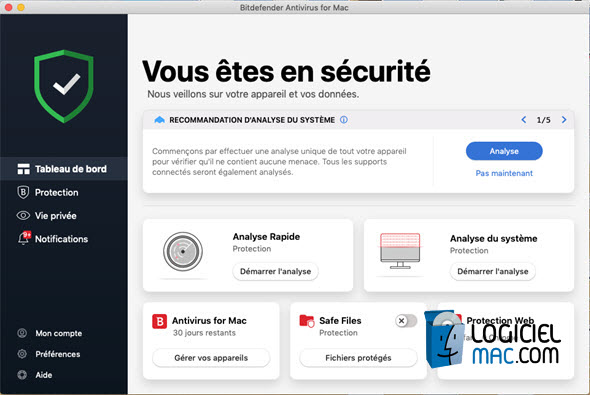This screenshot has height=395, width=590.
Task: Open Préférences
Action: pyautogui.click(x=58, y=354)
